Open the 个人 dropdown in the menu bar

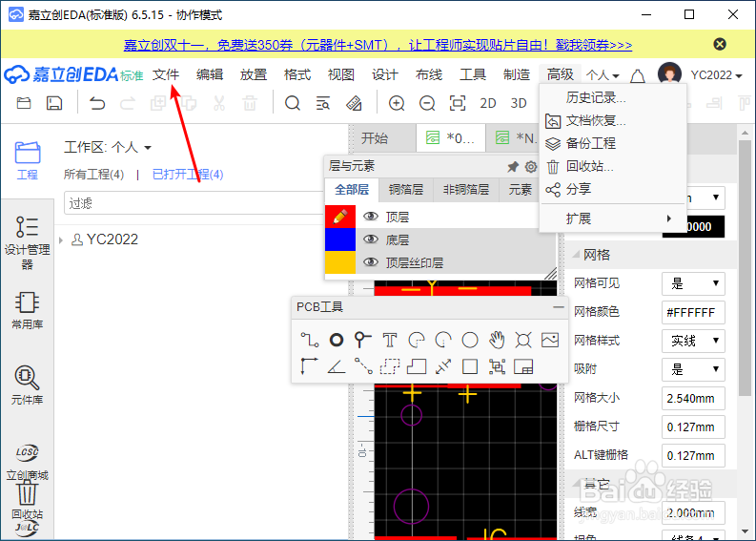click(x=603, y=75)
